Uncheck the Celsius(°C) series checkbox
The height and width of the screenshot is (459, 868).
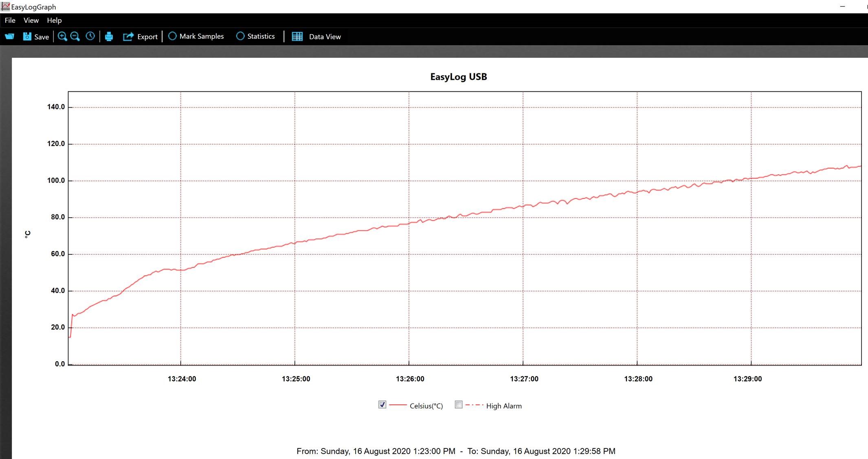click(382, 405)
